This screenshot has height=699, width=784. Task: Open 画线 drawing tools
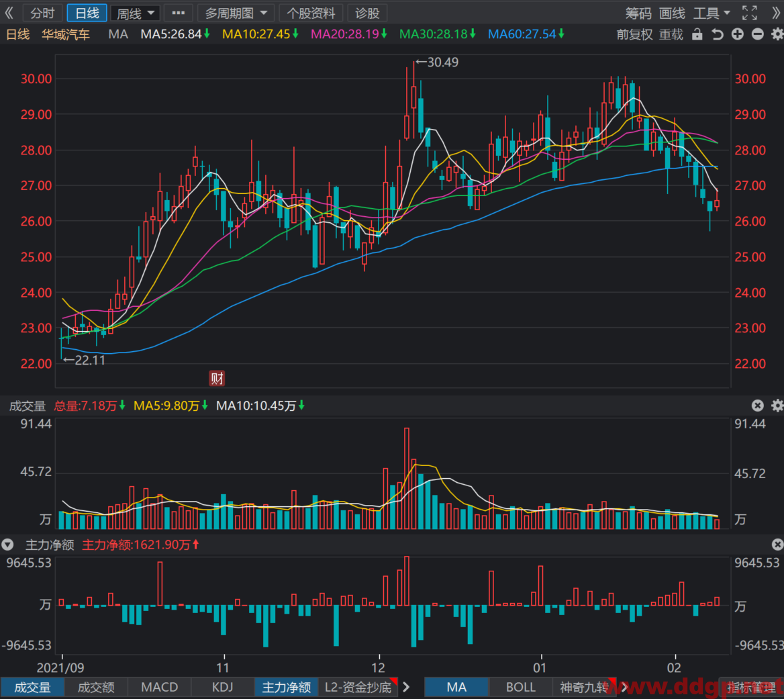coord(672,13)
